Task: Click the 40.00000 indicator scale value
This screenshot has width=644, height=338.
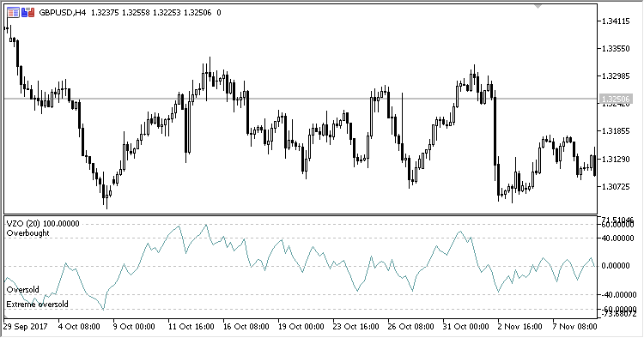Action: click(x=617, y=238)
